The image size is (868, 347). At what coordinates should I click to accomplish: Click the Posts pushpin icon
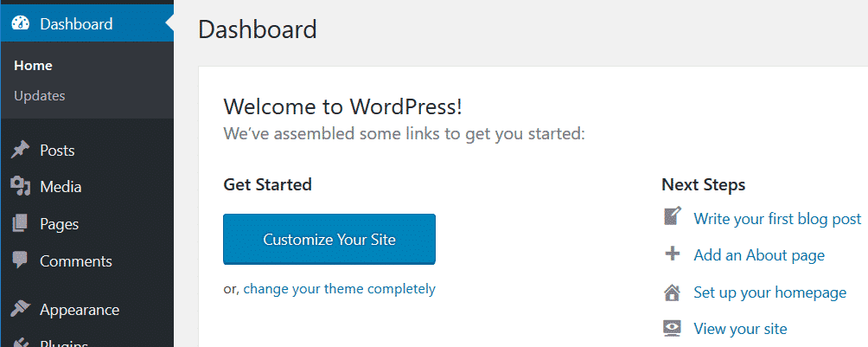[x=21, y=151]
